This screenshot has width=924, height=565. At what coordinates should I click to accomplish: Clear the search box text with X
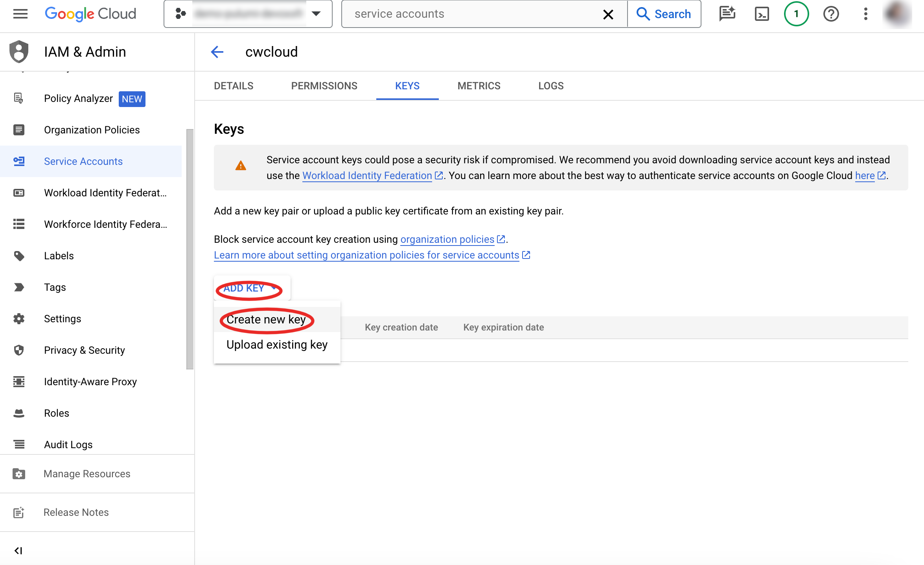608,15
